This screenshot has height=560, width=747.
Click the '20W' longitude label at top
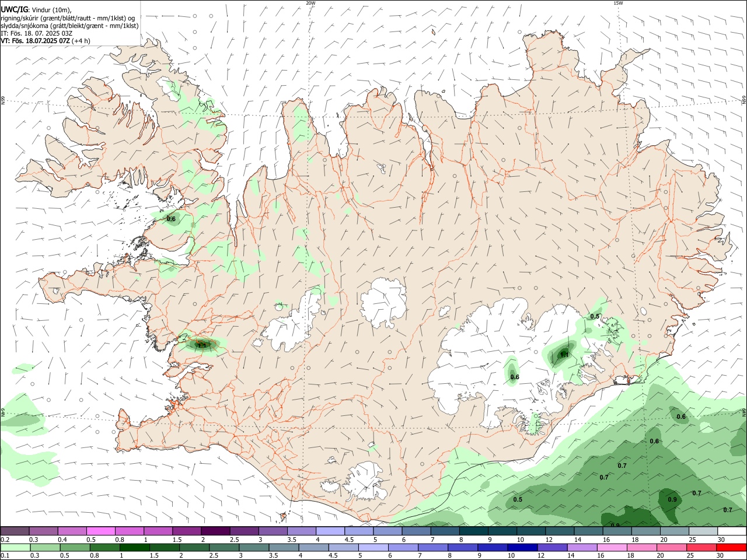310,3
